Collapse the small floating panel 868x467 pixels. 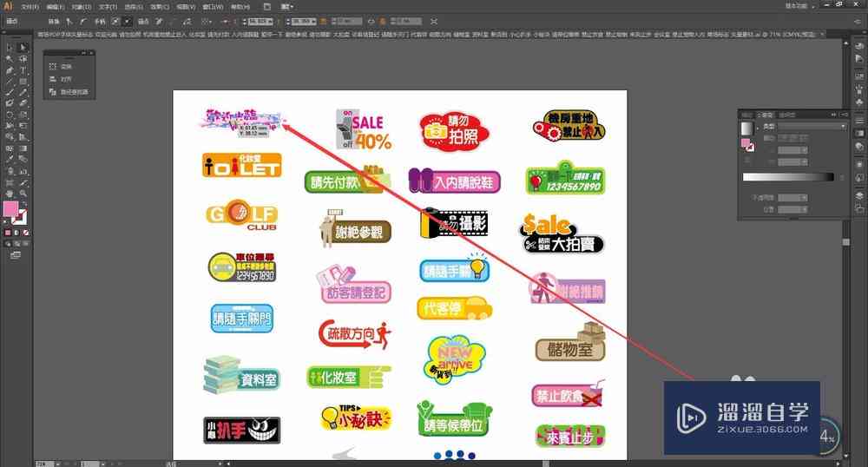tap(83, 53)
